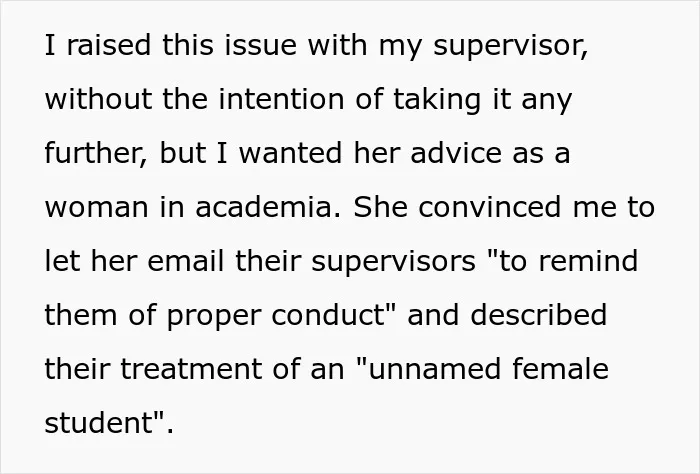This screenshot has height=474, width=700.
Task: Click the word "woman" in fourth line
Action: point(96,207)
